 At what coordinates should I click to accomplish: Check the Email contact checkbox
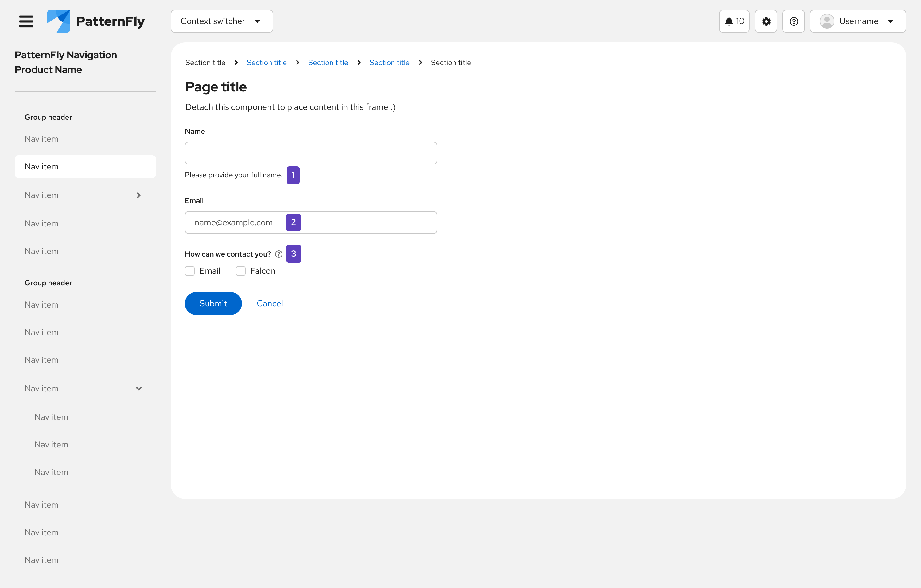click(190, 271)
